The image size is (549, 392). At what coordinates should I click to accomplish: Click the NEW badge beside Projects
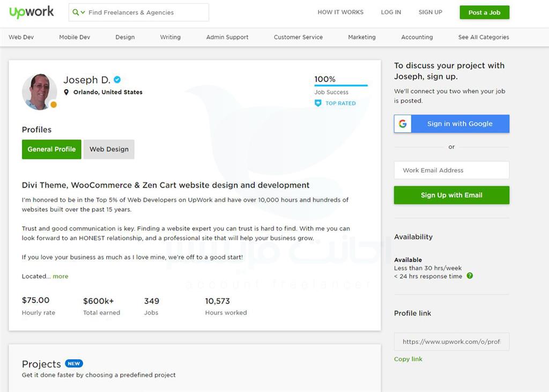coord(74,364)
